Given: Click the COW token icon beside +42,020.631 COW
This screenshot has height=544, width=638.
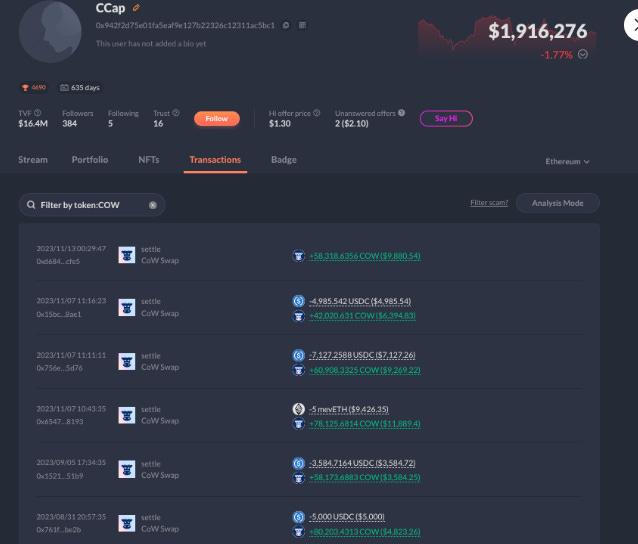Looking at the screenshot, I should click(x=299, y=316).
